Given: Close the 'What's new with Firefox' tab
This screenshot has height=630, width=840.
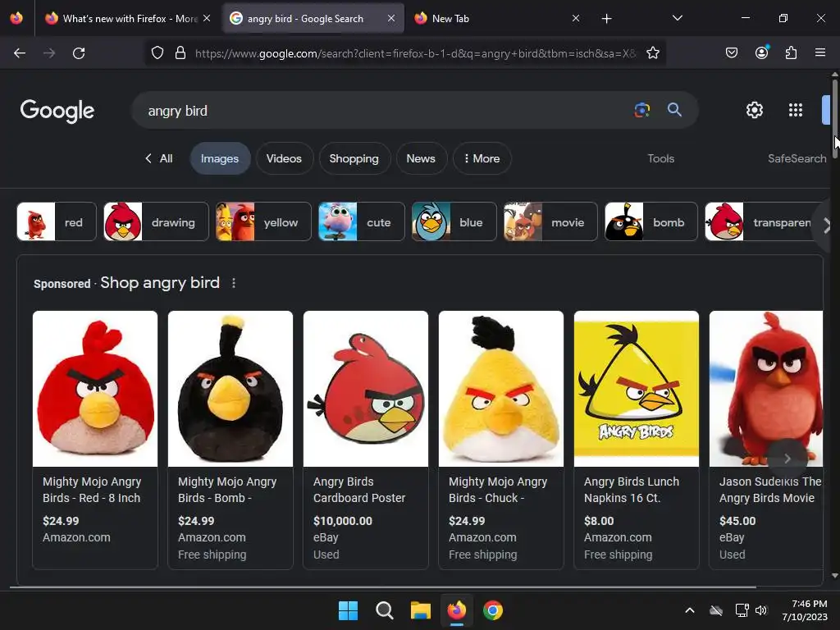Looking at the screenshot, I should pos(206,18).
